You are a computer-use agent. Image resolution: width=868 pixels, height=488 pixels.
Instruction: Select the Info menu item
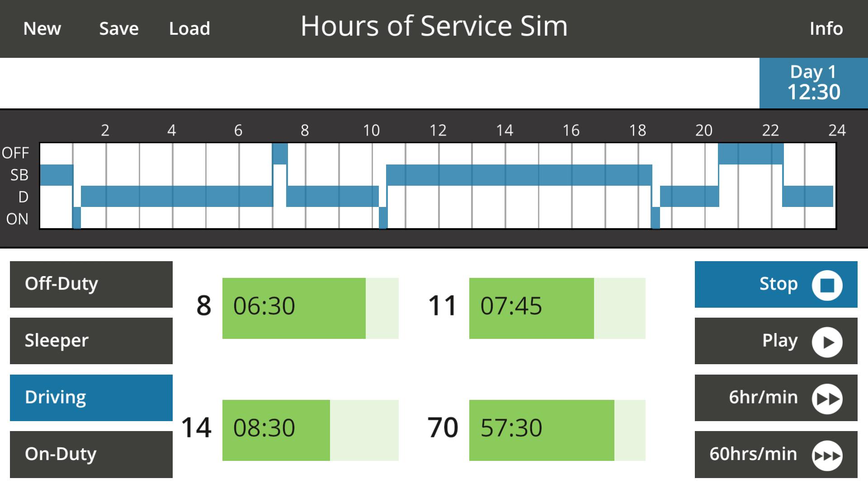(826, 28)
